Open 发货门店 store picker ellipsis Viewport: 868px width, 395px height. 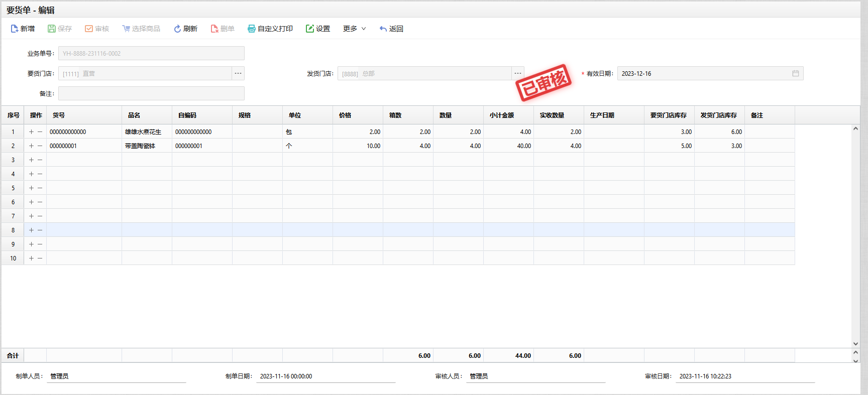coord(518,73)
